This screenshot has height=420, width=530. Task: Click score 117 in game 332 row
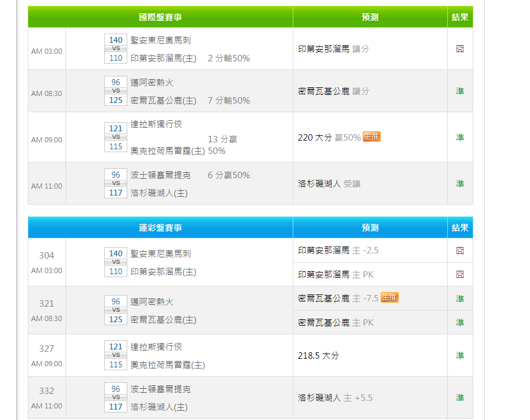pos(116,407)
